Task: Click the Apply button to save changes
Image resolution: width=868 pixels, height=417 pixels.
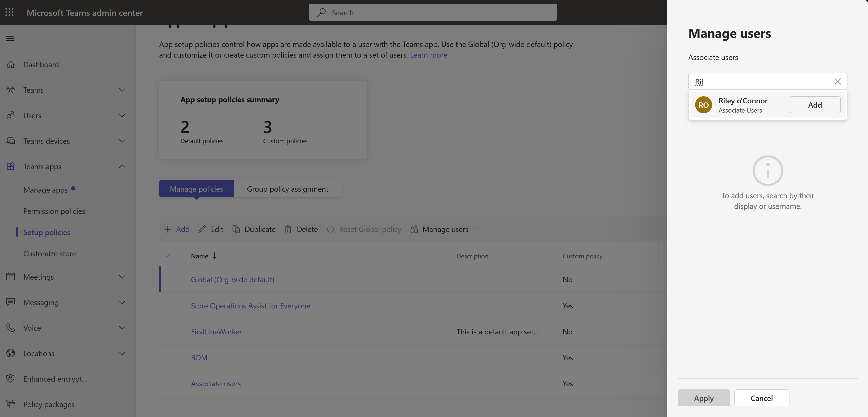Action: point(704,398)
